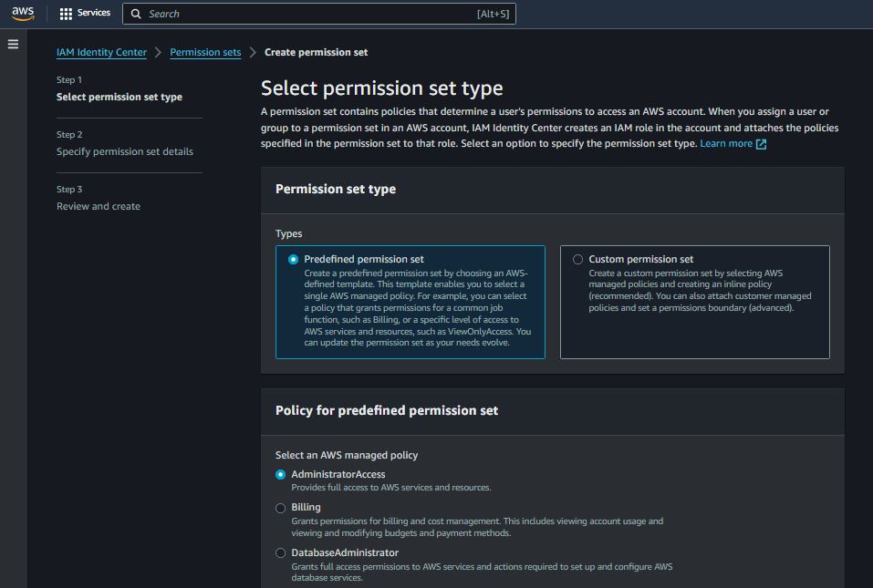Viewport: 873px width, 588px height.
Task: Click the Learn more external link icon
Action: pos(762,144)
